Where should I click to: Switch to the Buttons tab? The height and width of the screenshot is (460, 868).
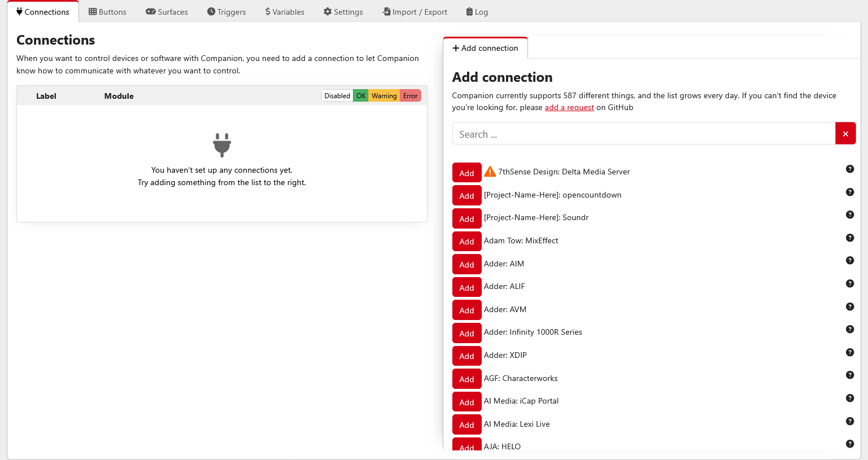coord(107,12)
